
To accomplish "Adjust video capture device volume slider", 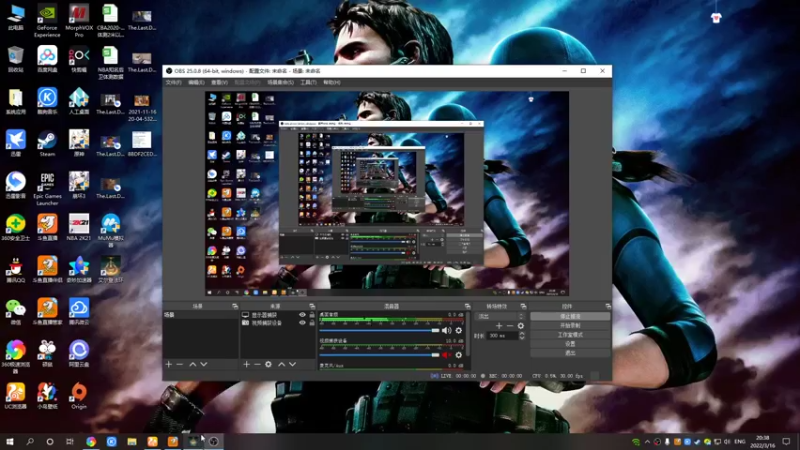I will coord(380,355).
